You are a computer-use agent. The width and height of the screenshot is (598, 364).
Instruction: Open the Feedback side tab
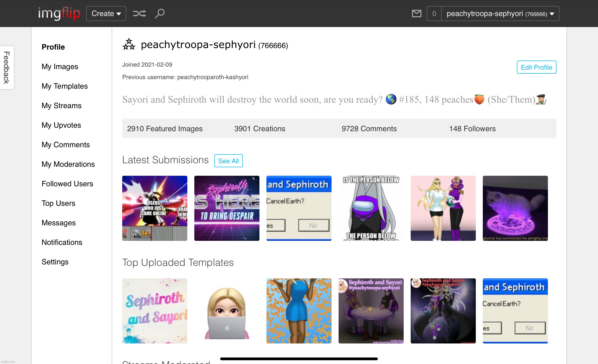pos(7,68)
